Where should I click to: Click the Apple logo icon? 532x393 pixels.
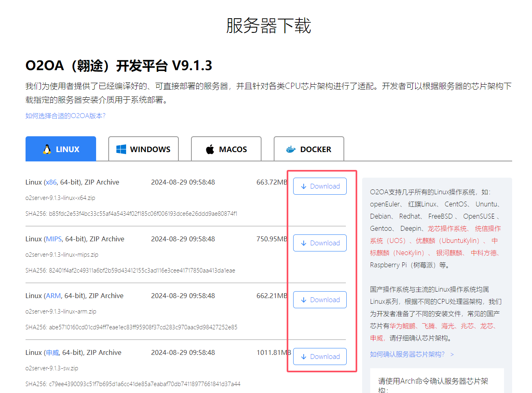click(x=210, y=149)
